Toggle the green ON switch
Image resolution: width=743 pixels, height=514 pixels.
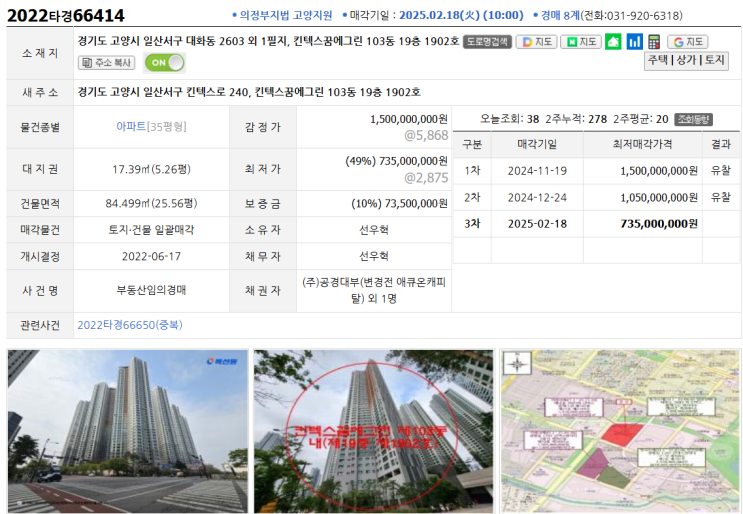(164, 63)
